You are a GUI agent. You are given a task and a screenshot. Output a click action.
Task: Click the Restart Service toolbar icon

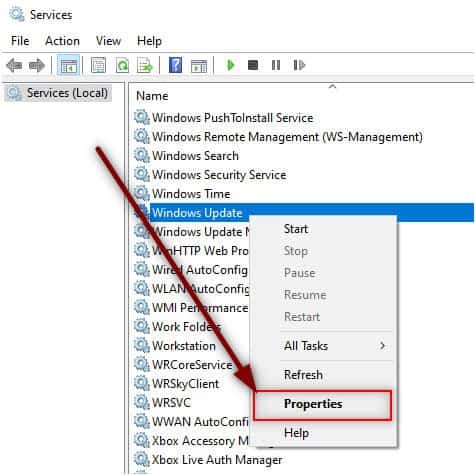[x=299, y=65]
